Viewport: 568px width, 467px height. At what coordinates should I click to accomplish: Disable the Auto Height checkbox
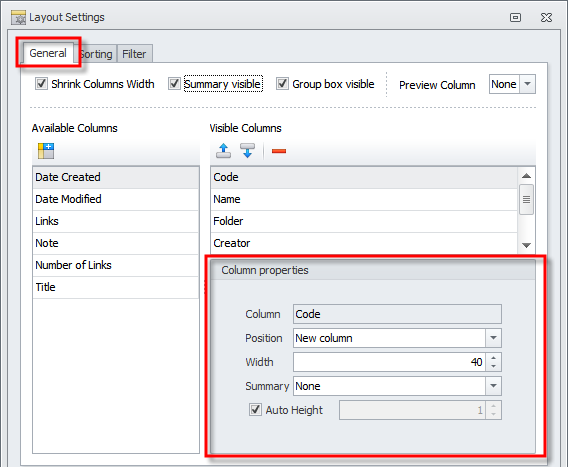255,410
